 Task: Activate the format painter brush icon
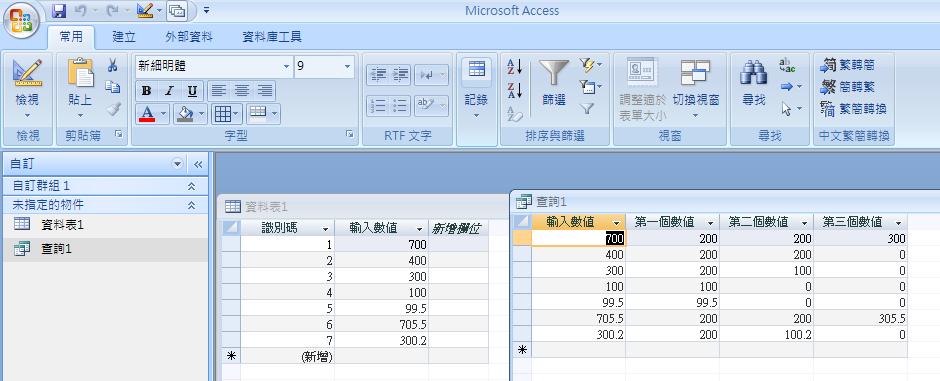pos(112,110)
